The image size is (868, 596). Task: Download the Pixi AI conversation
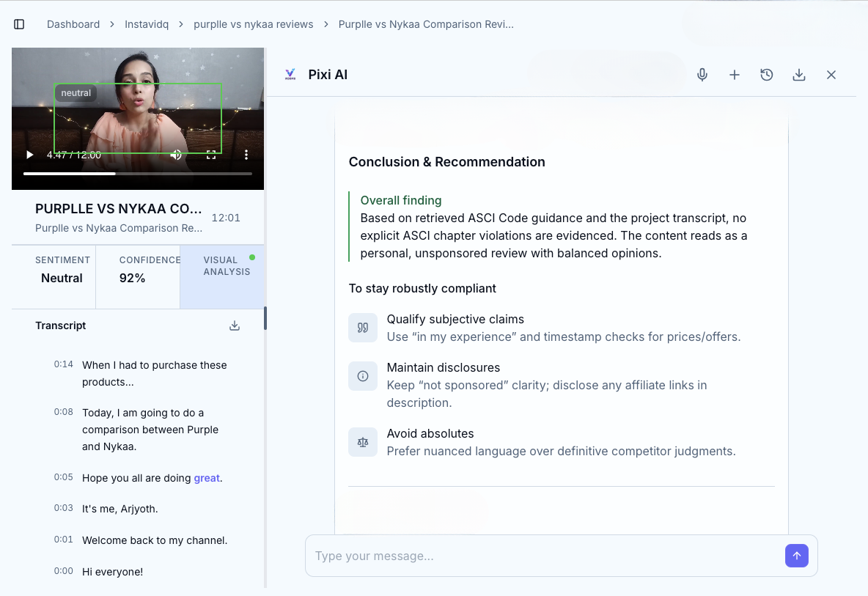tap(799, 75)
